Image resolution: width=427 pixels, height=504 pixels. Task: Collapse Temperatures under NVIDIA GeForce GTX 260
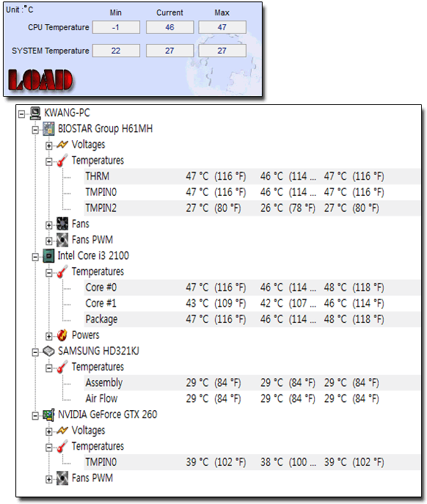point(48,448)
